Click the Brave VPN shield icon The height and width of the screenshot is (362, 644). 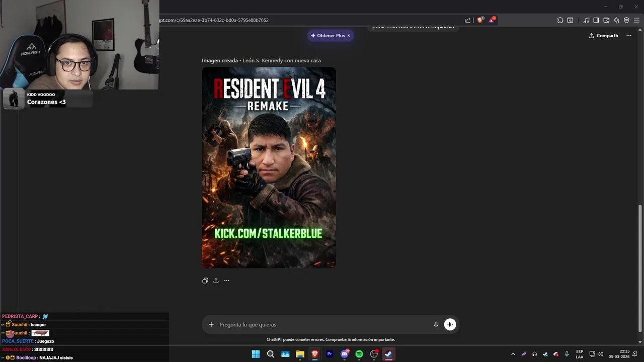coord(626,20)
